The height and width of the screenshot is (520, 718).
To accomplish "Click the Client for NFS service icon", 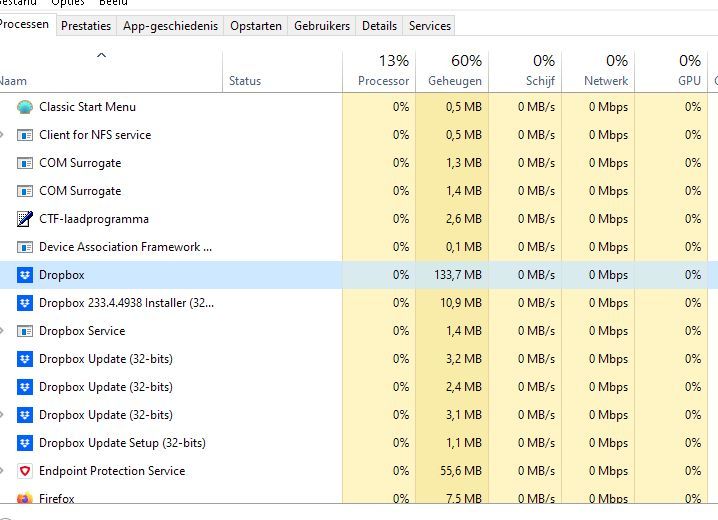I will [x=25, y=135].
